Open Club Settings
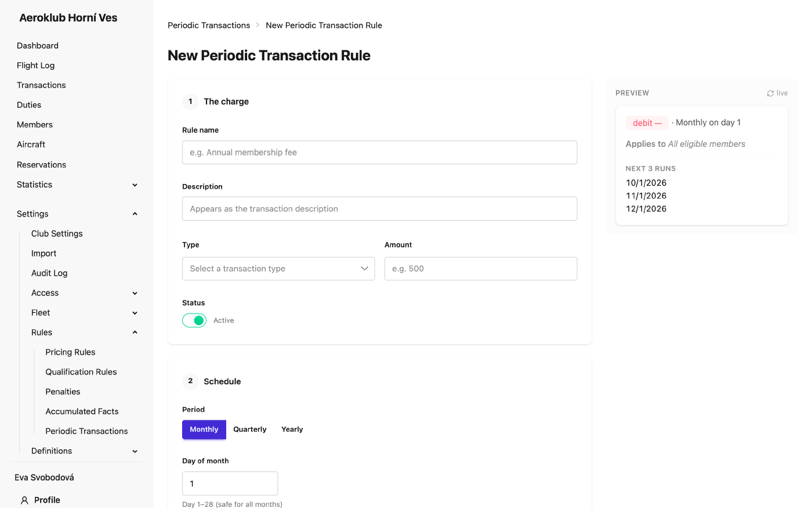Screen dimensions: 812x508 57,233
